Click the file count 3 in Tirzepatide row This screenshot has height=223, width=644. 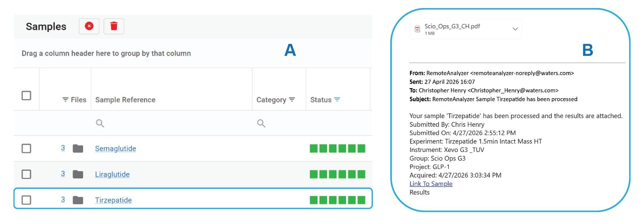coord(63,199)
